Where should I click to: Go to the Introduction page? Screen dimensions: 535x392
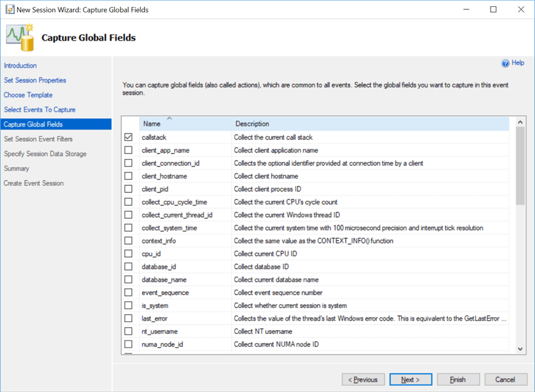[21, 66]
